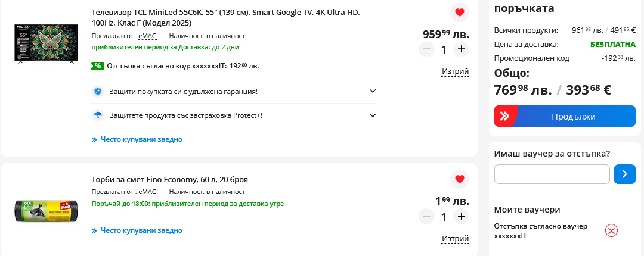
Task: Remove the xxxxxxxIT voucher with red X
Action: (x=611, y=231)
